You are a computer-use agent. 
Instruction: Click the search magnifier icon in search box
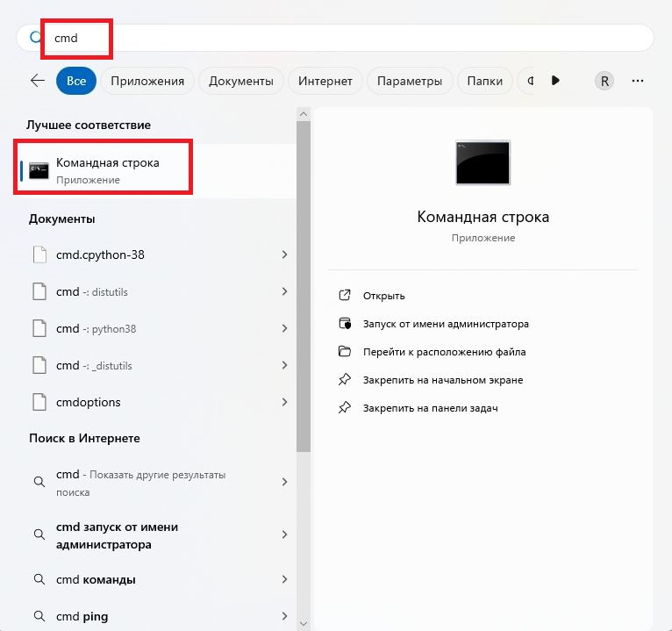[36, 38]
